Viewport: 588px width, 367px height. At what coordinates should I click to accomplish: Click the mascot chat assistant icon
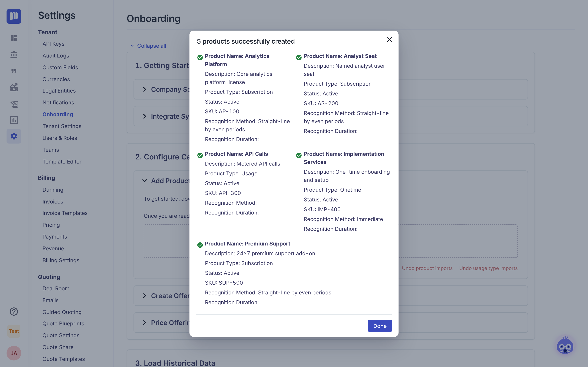click(565, 345)
